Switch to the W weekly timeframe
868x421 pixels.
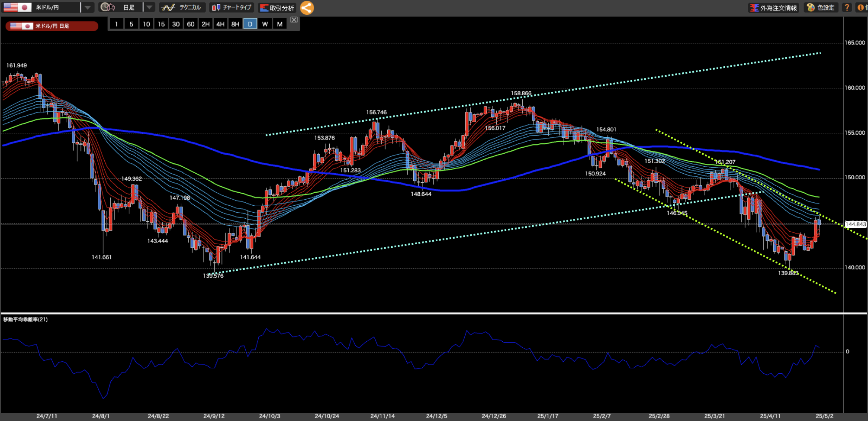tap(265, 24)
